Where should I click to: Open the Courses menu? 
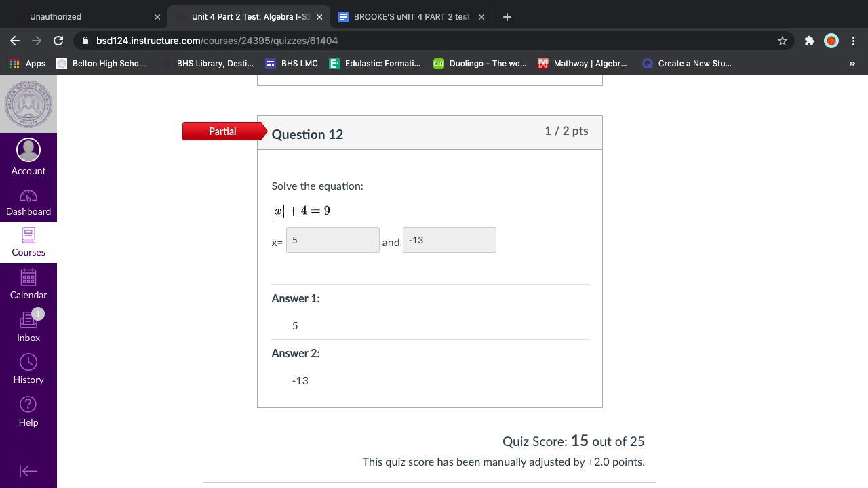click(28, 243)
